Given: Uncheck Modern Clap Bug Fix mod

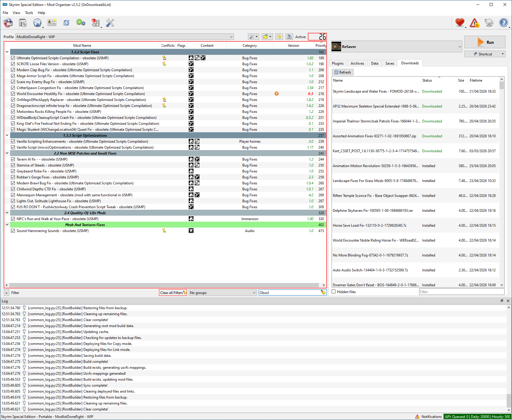Looking at the screenshot, I should 13,70.
